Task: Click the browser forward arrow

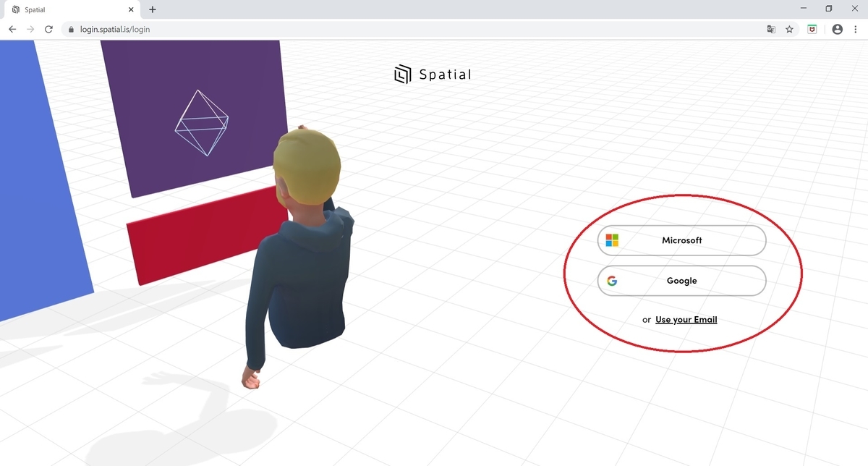Action: pyautogui.click(x=30, y=29)
